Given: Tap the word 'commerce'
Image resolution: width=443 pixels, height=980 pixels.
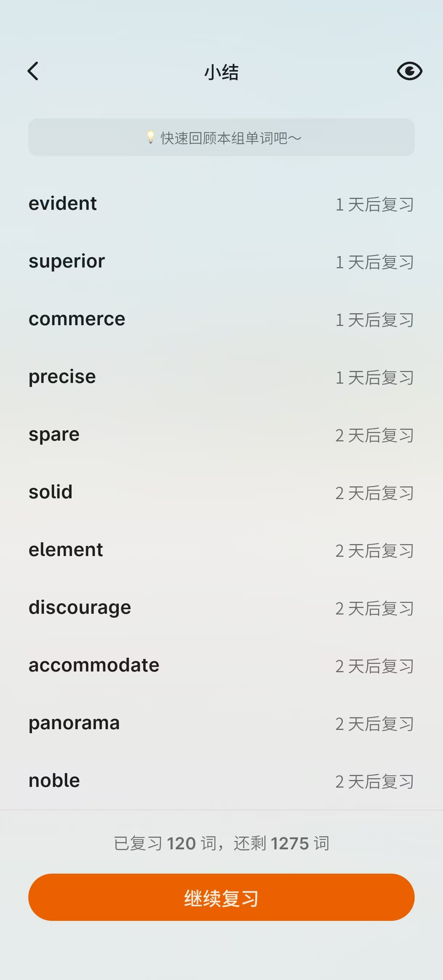Looking at the screenshot, I should click(x=77, y=319).
